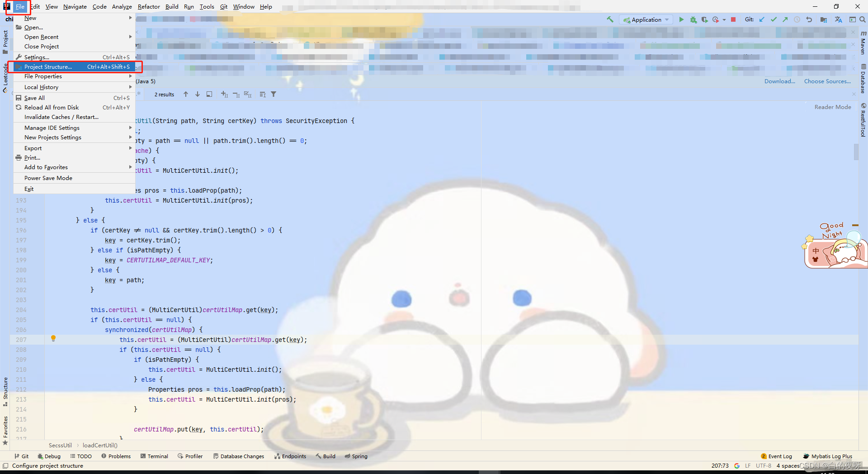Open Mybatis Log Plus panel

(828, 456)
